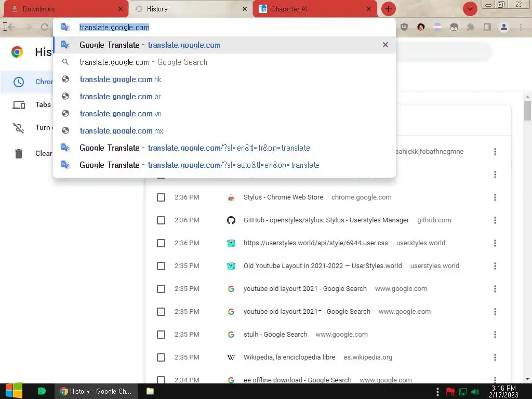Open File Explorer from the taskbar
Viewport: 532px width, 399px height.
pyautogui.click(x=150, y=391)
